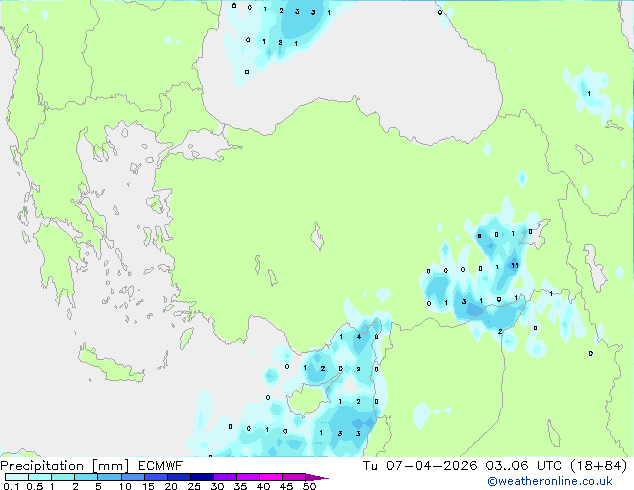Click the '03..06 UTC' time range text
This screenshot has width=634, height=490.
point(524,466)
